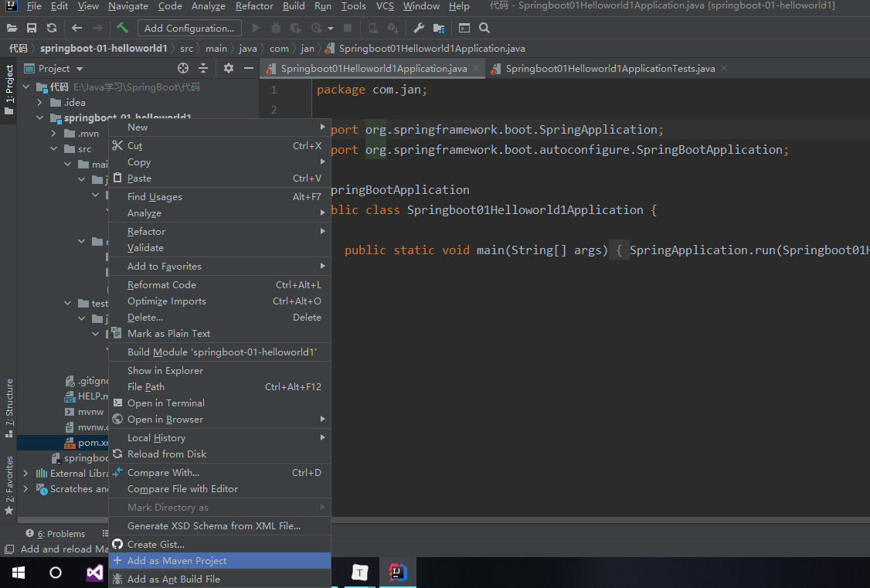Expand the .idea folder
This screenshot has height=588, width=870.
click(x=39, y=103)
